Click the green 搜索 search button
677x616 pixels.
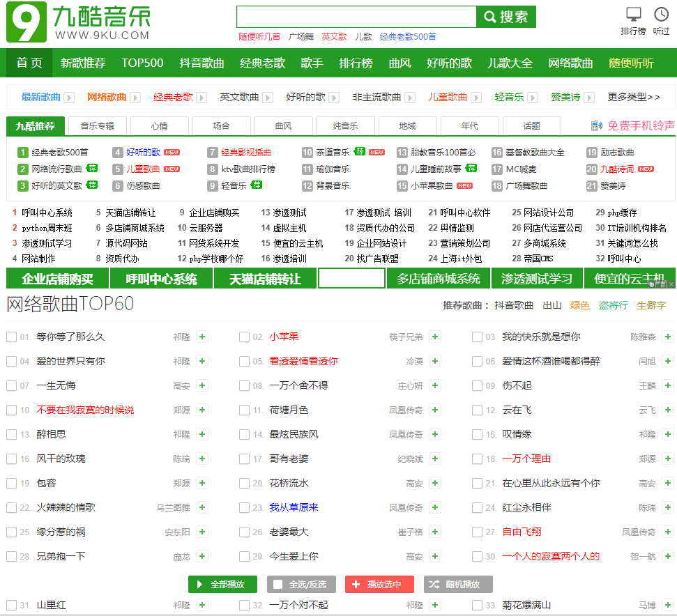point(505,17)
